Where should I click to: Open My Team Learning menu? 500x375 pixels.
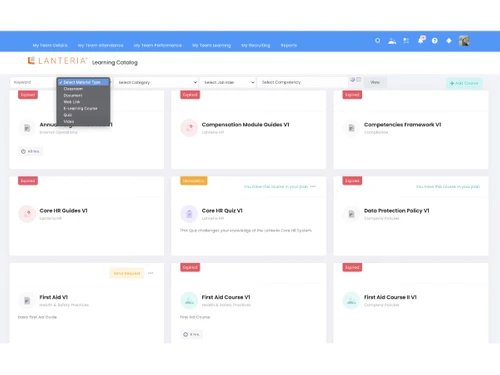tap(211, 45)
